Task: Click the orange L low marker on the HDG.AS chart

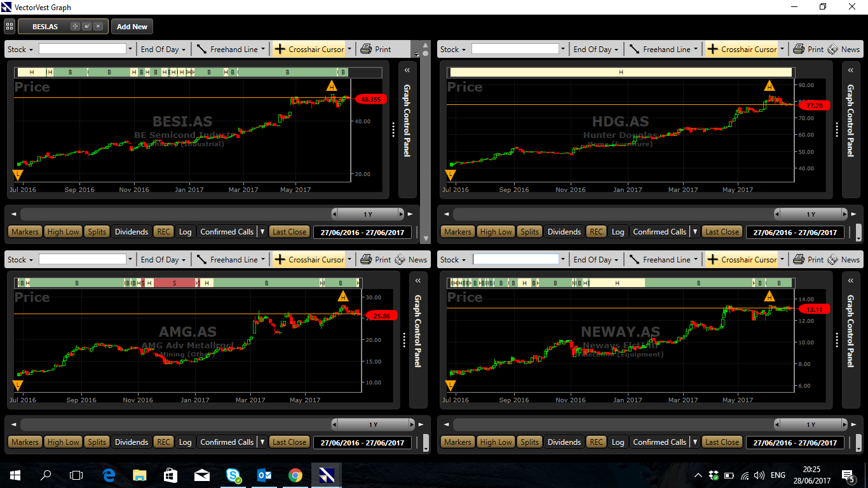Action: [x=451, y=175]
